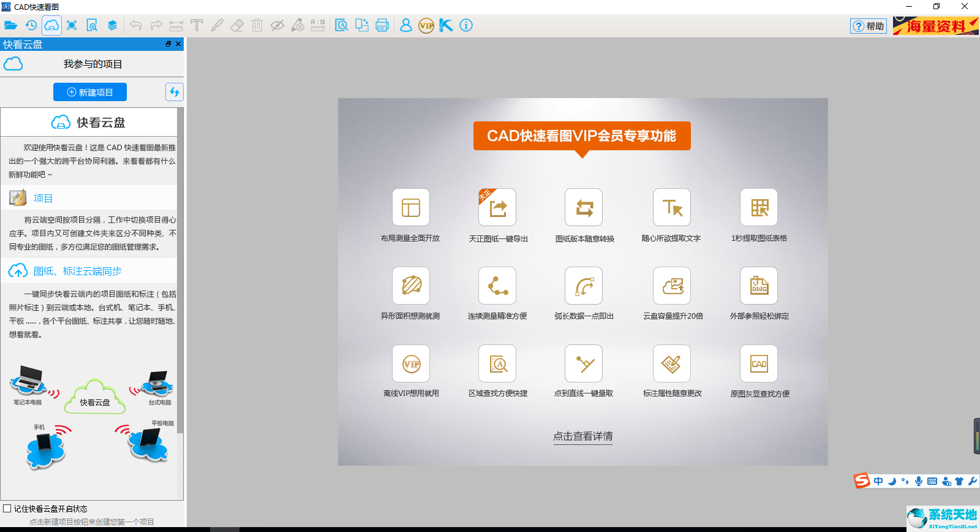Viewport: 980px width, 532px height.
Task: Click the print icon in toolbar
Action: tap(382, 26)
